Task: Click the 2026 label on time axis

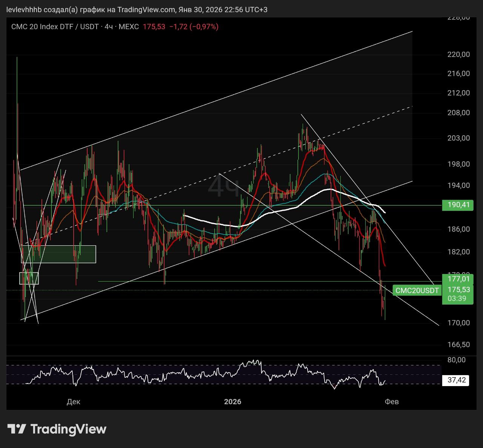Action: pos(232,402)
